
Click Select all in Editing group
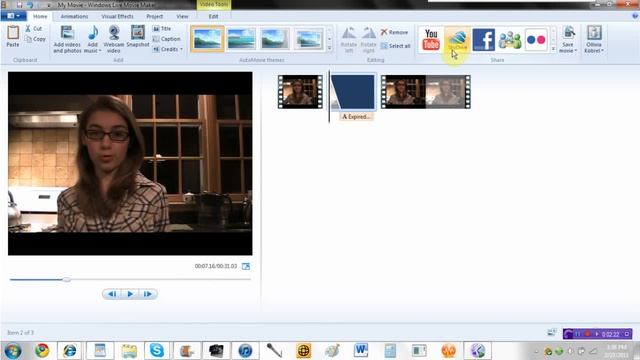395,46
